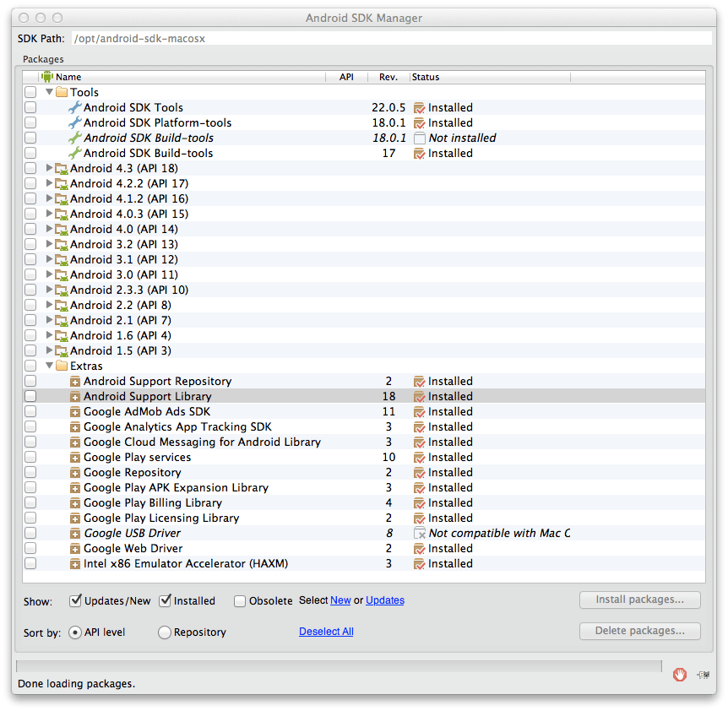Expand Android 2.2 (API 8)
This screenshot has width=728, height=711.
[x=49, y=305]
